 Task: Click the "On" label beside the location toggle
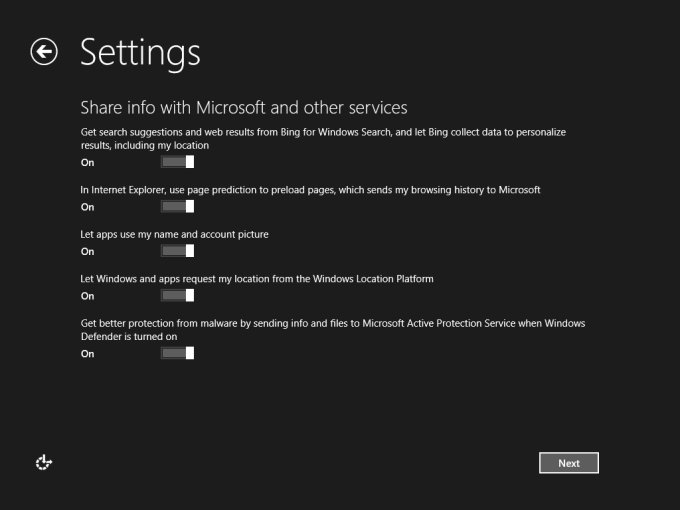click(x=88, y=296)
